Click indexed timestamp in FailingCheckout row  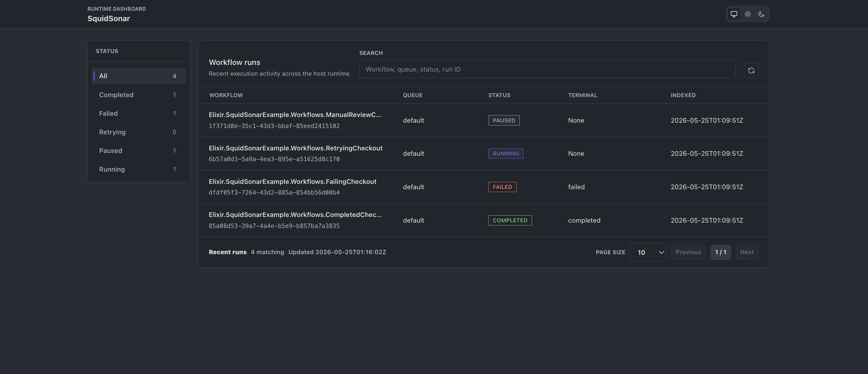coord(707,187)
